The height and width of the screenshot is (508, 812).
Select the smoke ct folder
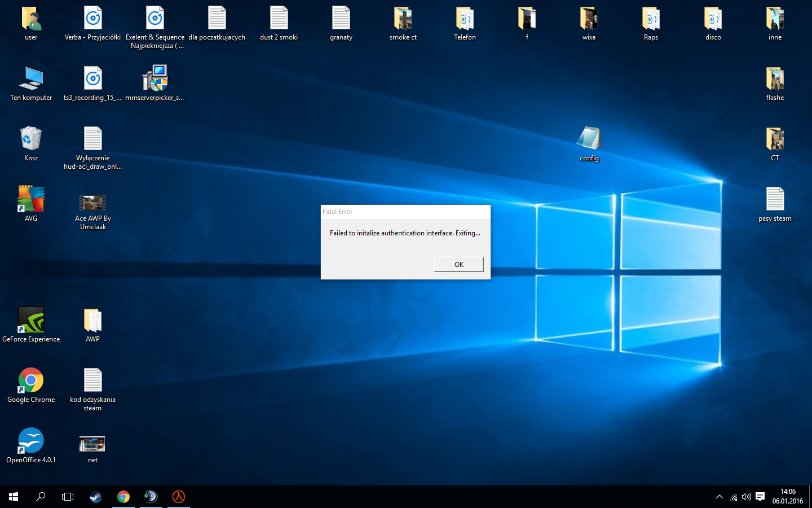(x=403, y=24)
